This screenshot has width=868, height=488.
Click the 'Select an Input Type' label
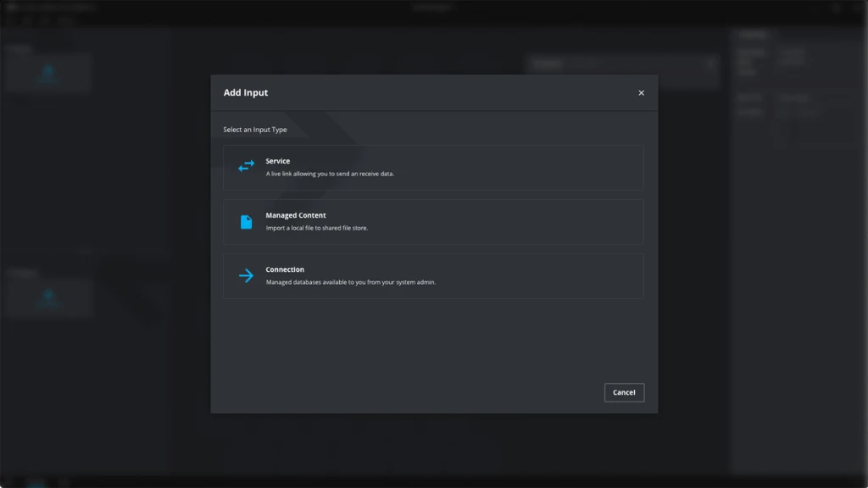pos(255,130)
